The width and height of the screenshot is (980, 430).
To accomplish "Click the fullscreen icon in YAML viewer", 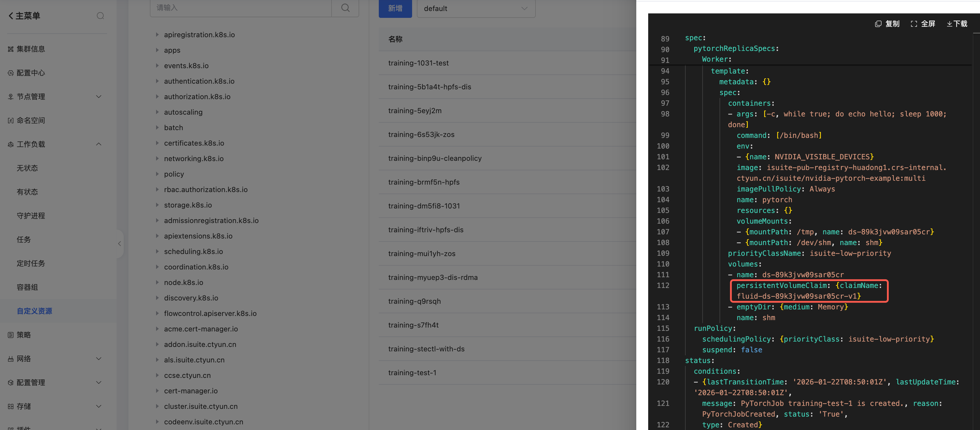I will 913,24.
